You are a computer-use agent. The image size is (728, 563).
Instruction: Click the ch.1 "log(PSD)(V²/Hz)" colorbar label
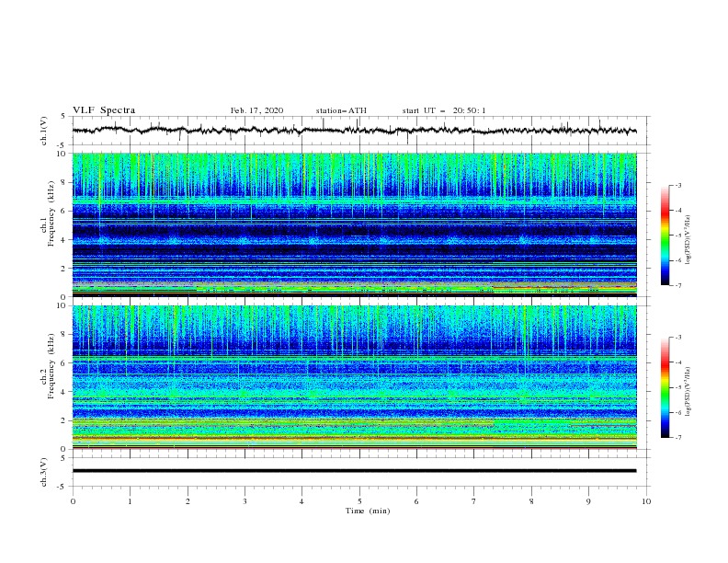(x=688, y=240)
